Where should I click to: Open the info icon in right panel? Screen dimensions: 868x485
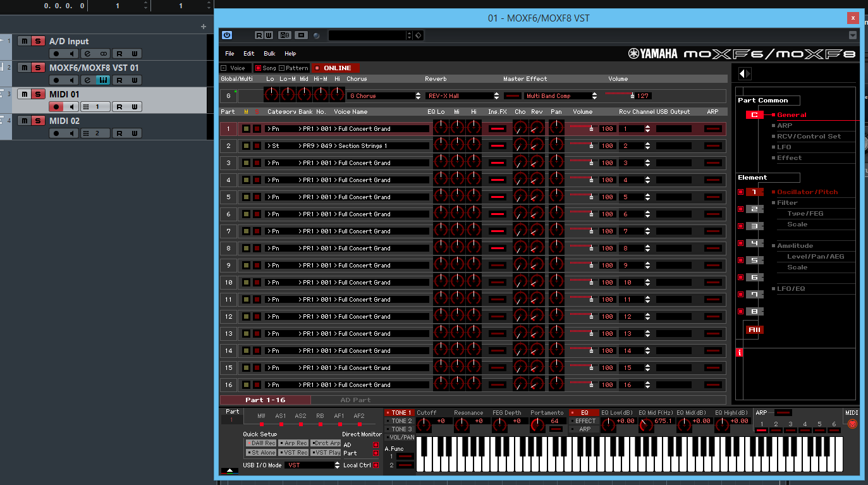[x=740, y=353]
